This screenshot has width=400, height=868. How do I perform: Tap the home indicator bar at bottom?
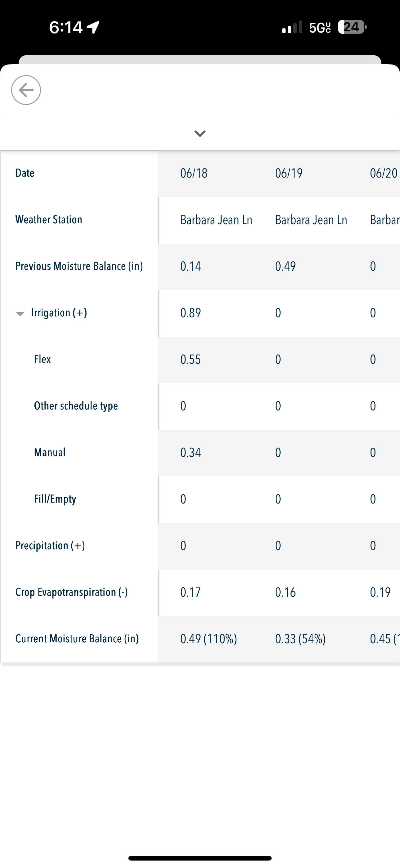(200, 858)
